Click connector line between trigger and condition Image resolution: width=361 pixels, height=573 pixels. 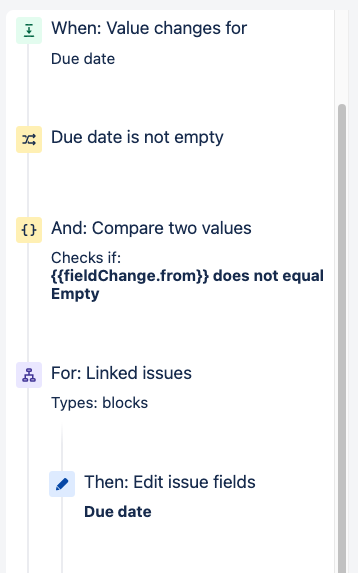pos(28,85)
